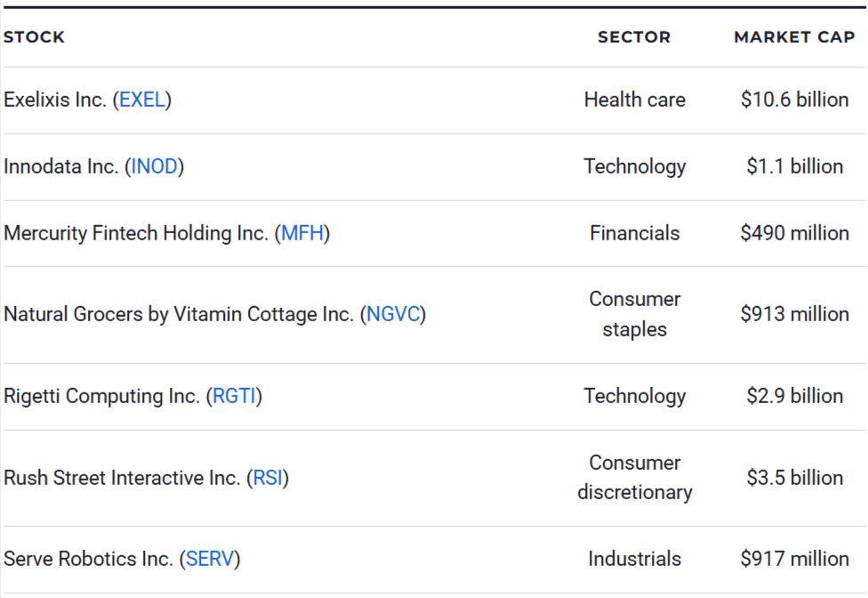Select the MARKET CAP column header
This screenshot has width=868, height=598.
(794, 37)
